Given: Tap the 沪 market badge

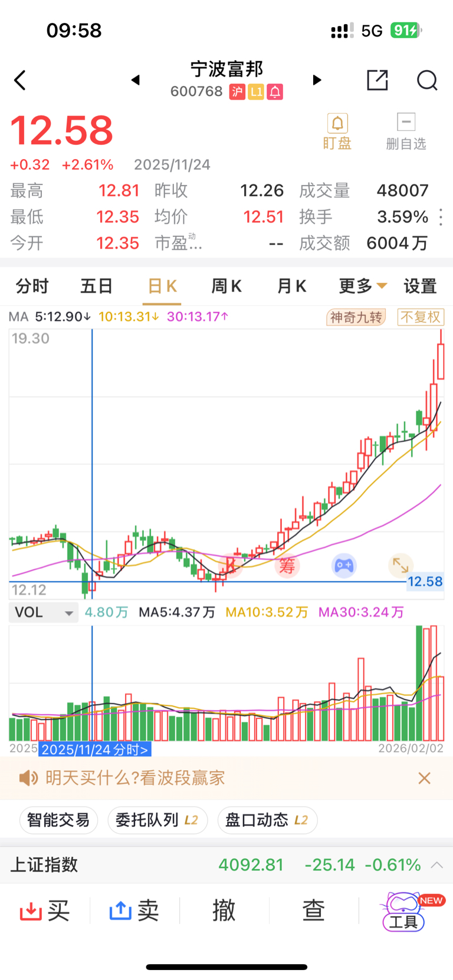Looking at the screenshot, I should [x=237, y=91].
